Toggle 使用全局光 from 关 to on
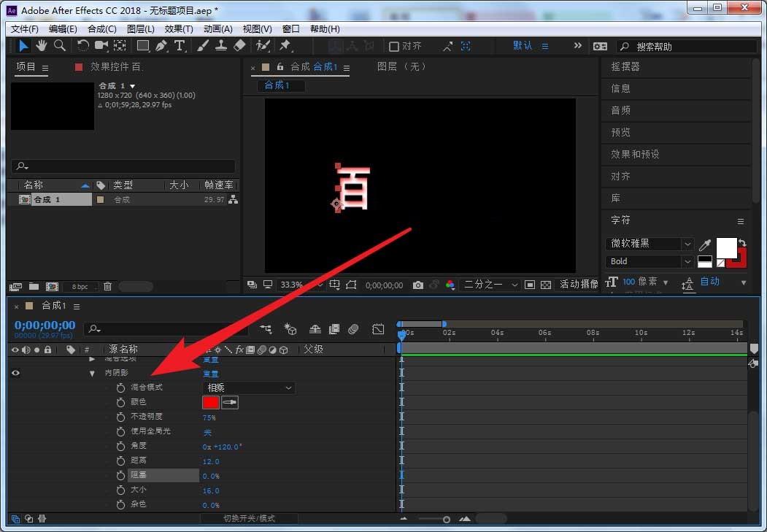Image resolution: width=767 pixels, height=532 pixels. 207,431
